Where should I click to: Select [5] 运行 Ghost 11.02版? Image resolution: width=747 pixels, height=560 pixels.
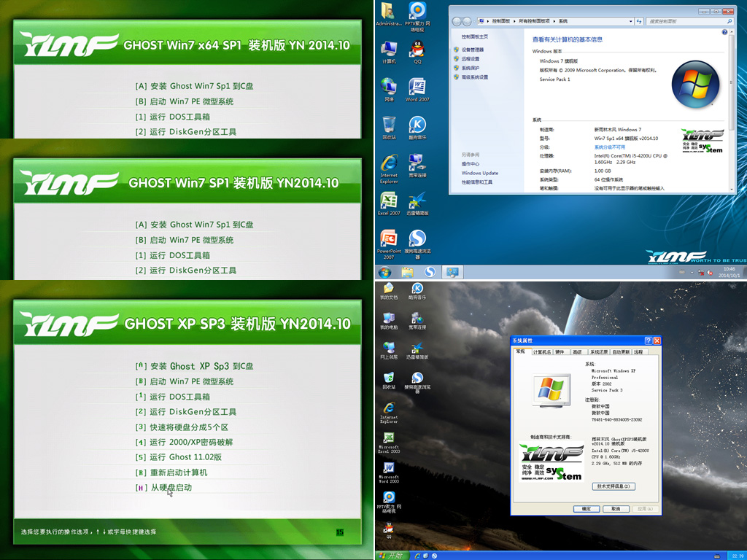click(x=179, y=457)
